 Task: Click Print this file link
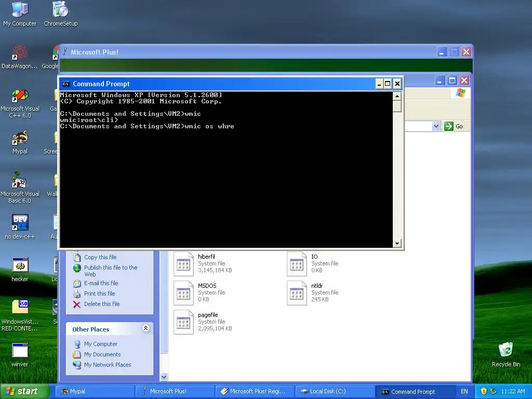99,294
